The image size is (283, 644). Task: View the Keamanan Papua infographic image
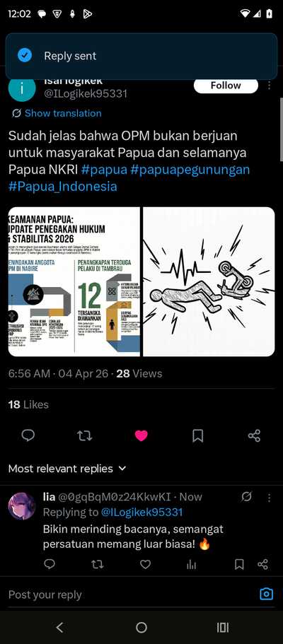tap(74, 282)
